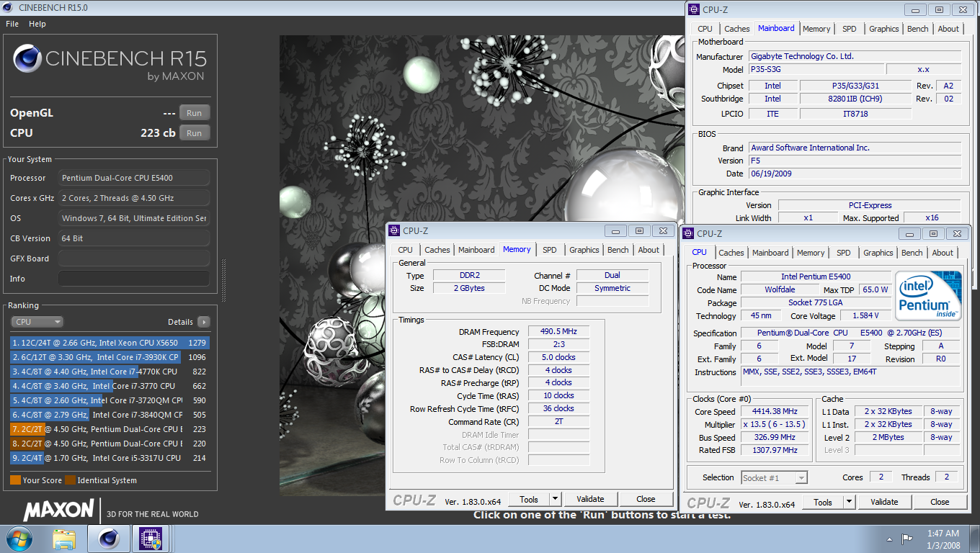Click Tools button in Memory window
The image size is (980, 553).
coord(529,499)
